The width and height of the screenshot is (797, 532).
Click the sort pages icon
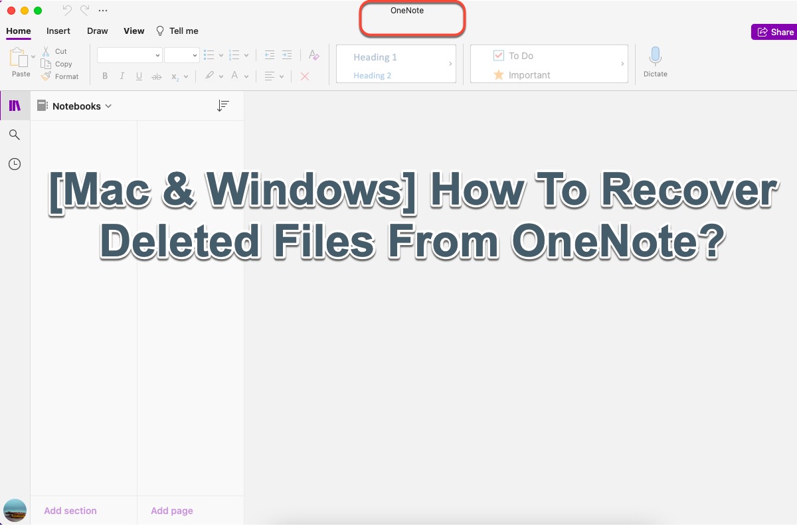[x=223, y=106]
